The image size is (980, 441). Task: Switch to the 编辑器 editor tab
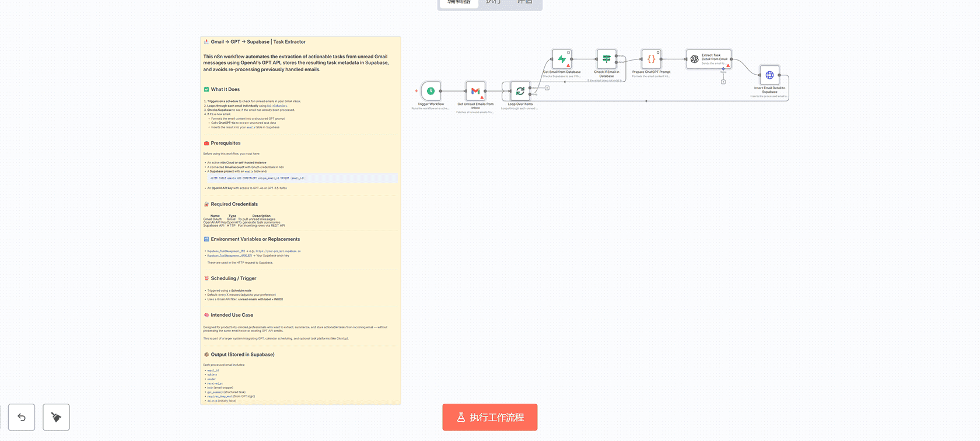click(459, 3)
